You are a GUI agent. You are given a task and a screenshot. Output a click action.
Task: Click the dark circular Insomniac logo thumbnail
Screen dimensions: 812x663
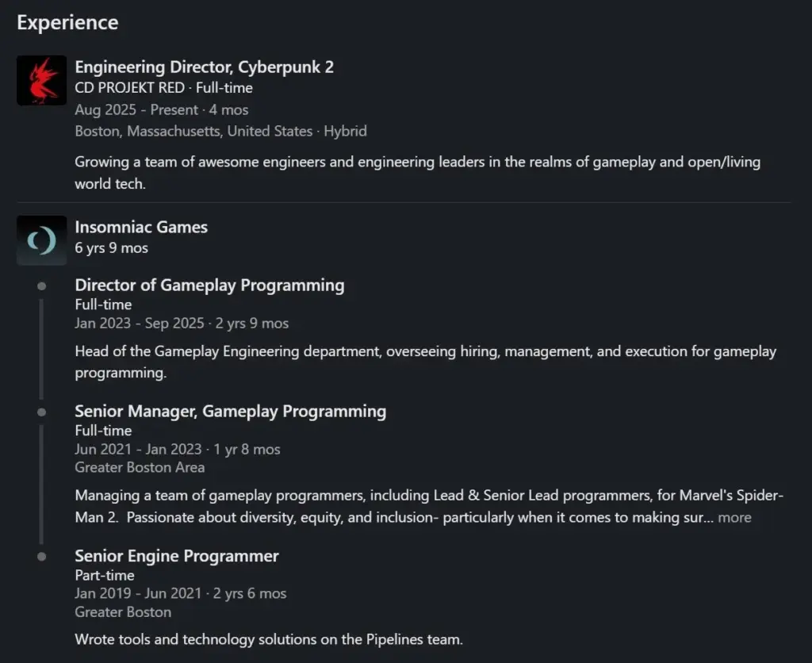click(41, 240)
